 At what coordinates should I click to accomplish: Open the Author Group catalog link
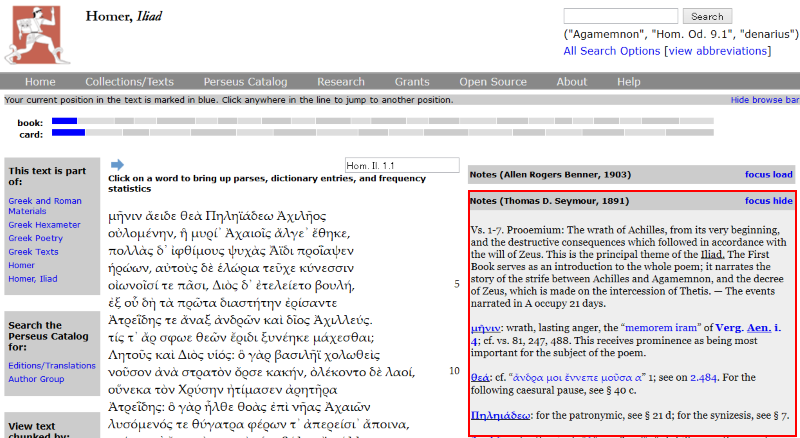point(36,379)
